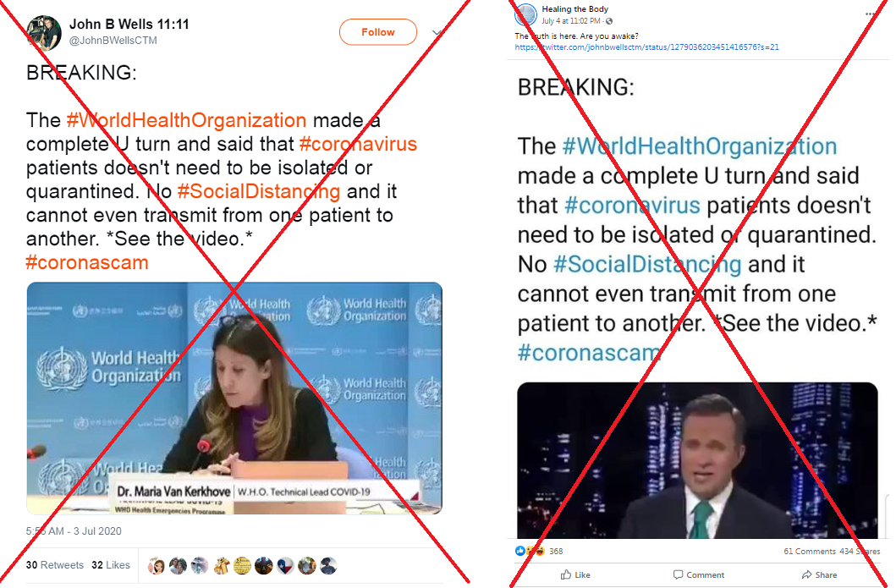Screen dimensions: 896x588
Task: Click the Like thumbs-up icon button
Action: pos(575,574)
